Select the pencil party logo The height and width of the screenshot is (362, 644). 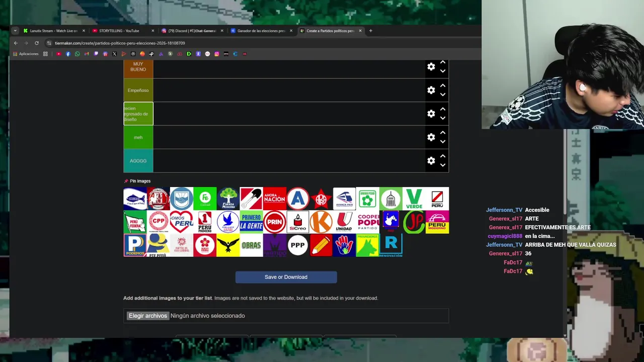321,245
